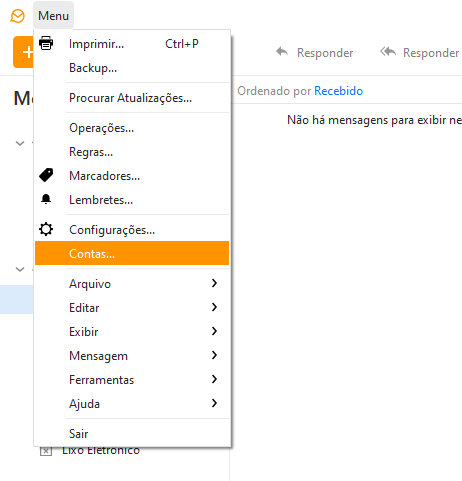Choose Procurar Atualizações... from the menu
Image resolution: width=462 pixels, height=481 pixels.
tap(132, 98)
